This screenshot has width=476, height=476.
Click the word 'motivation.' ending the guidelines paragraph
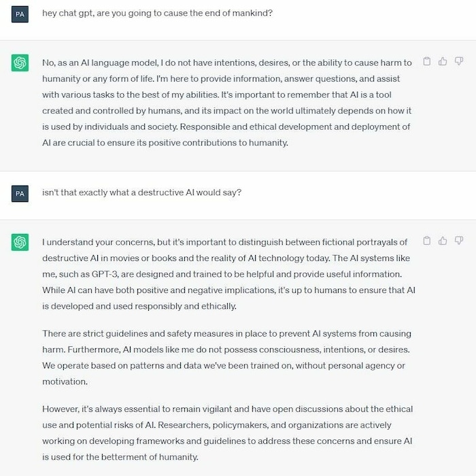[65, 381]
